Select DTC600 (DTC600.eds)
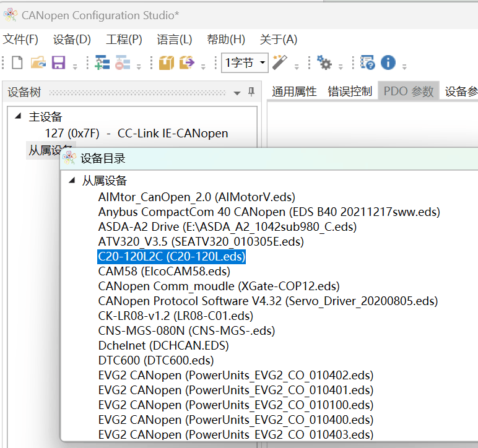Image resolution: width=478 pixels, height=448 pixels. tap(156, 361)
